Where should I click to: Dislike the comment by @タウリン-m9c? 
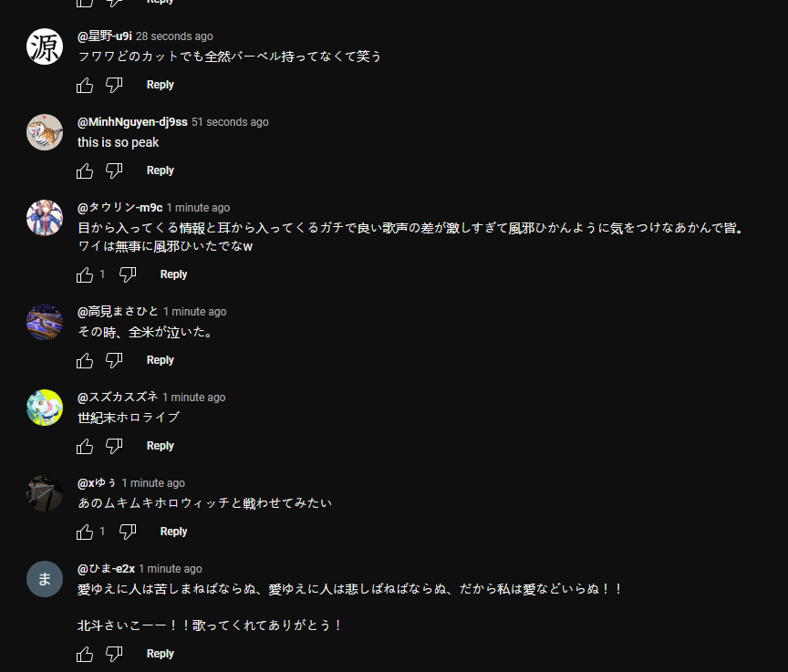coord(128,274)
